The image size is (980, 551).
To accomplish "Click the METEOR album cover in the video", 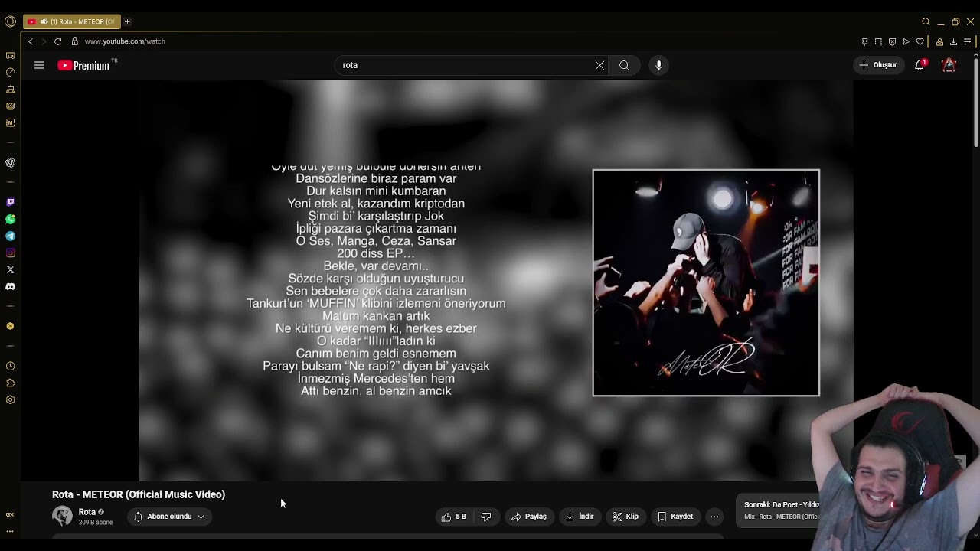I will point(706,282).
